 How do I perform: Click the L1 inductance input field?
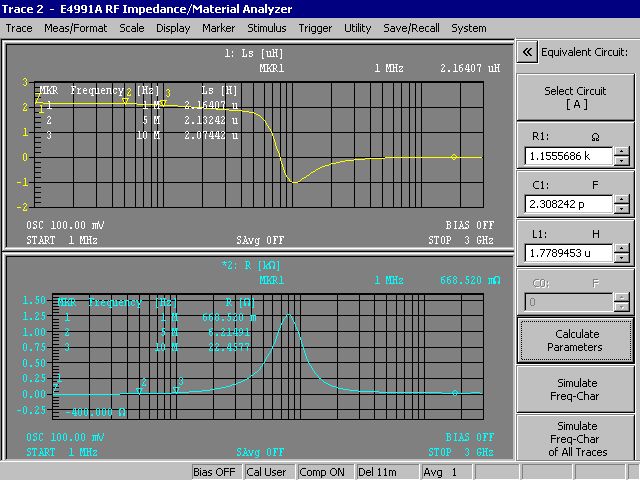[x=568, y=253]
